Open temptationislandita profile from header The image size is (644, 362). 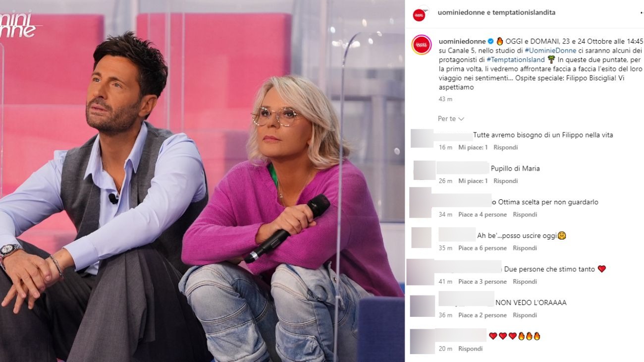tap(524, 13)
